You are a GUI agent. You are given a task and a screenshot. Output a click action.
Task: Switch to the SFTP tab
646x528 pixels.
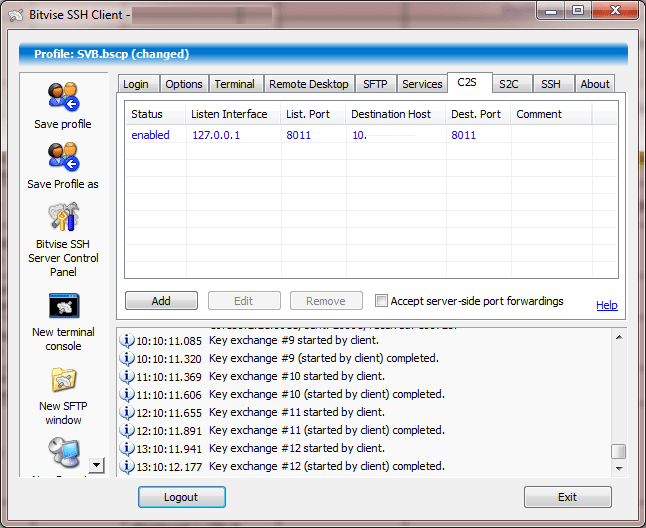[x=375, y=84]
